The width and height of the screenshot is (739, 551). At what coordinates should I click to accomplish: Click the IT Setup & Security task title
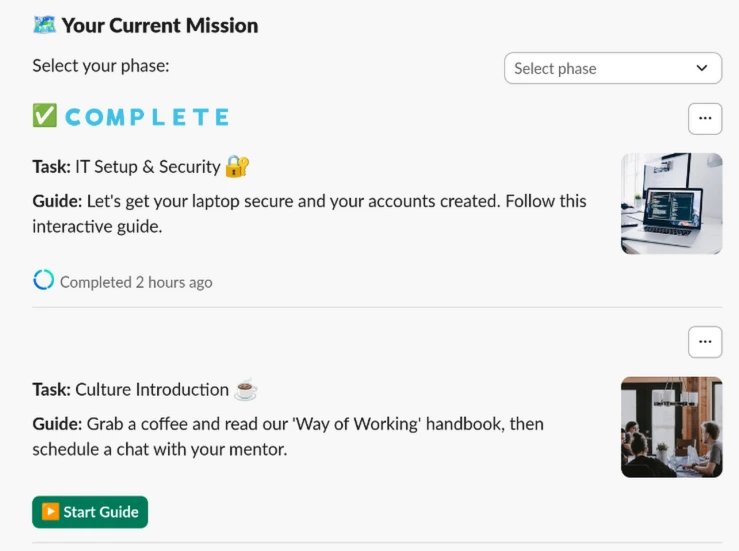click(147, 167)
